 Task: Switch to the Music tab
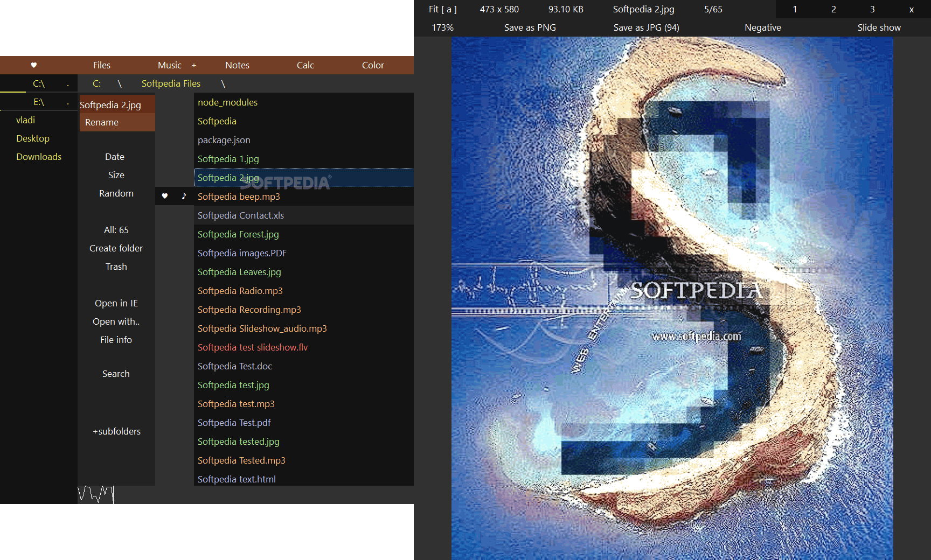point(170,65)
